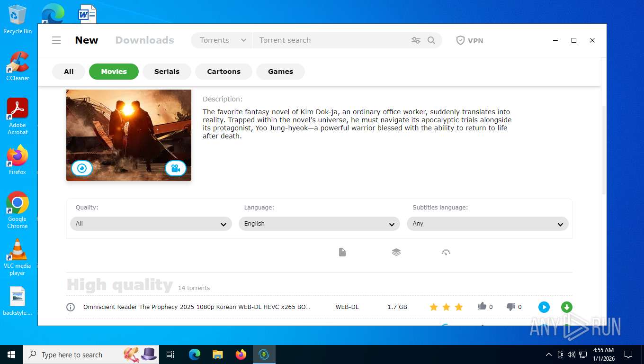Select the Serials category filter
This screenshot has width=644, height=364.
(167, 72)
